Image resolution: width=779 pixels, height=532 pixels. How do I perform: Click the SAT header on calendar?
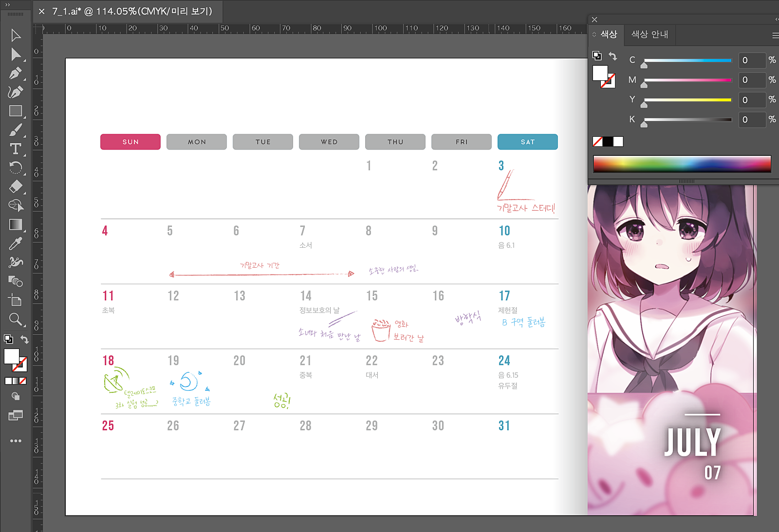point(528,142)
